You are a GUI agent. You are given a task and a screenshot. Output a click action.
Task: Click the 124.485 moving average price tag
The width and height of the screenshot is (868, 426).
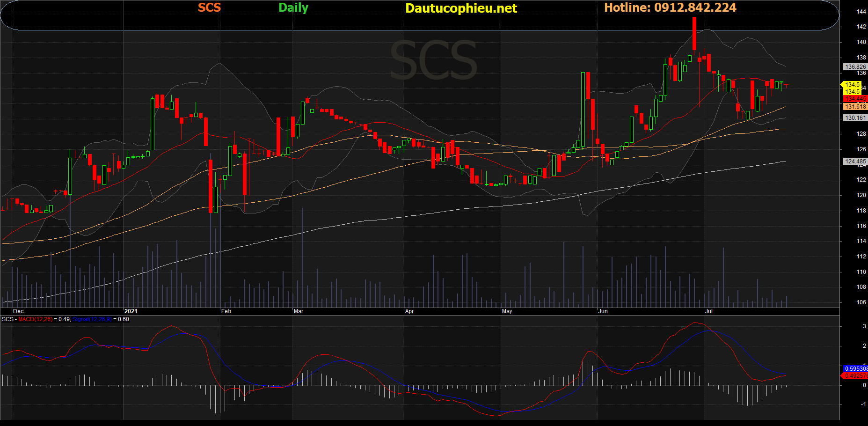(855, 162)
